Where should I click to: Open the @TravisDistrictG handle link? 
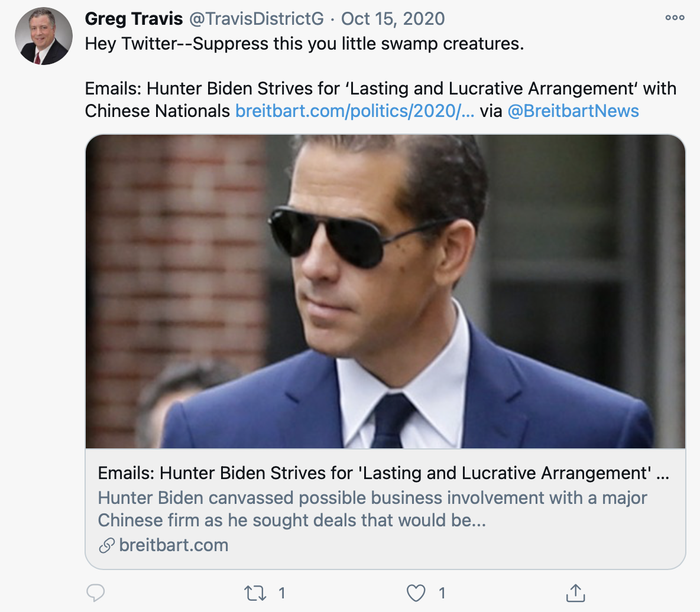point(256,18)
